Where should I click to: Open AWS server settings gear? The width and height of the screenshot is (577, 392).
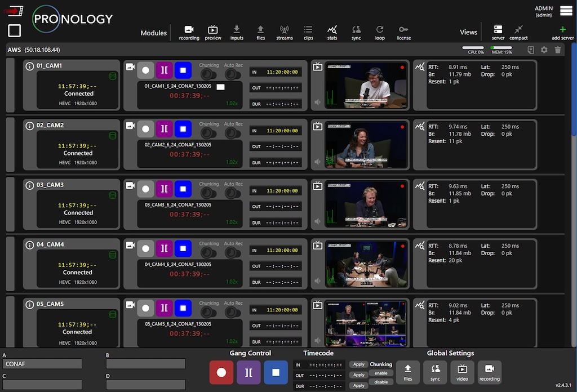(544, 50)
